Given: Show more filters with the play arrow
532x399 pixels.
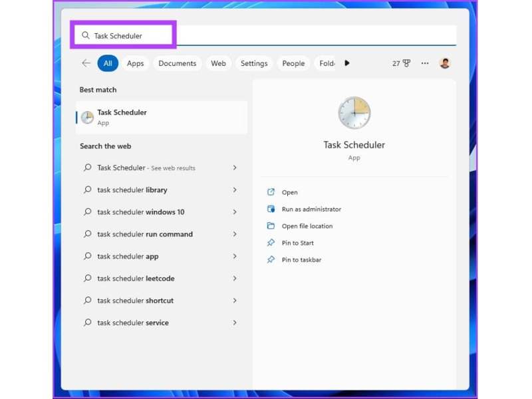Looking at the screenshot, I should [x=346, y=63].
